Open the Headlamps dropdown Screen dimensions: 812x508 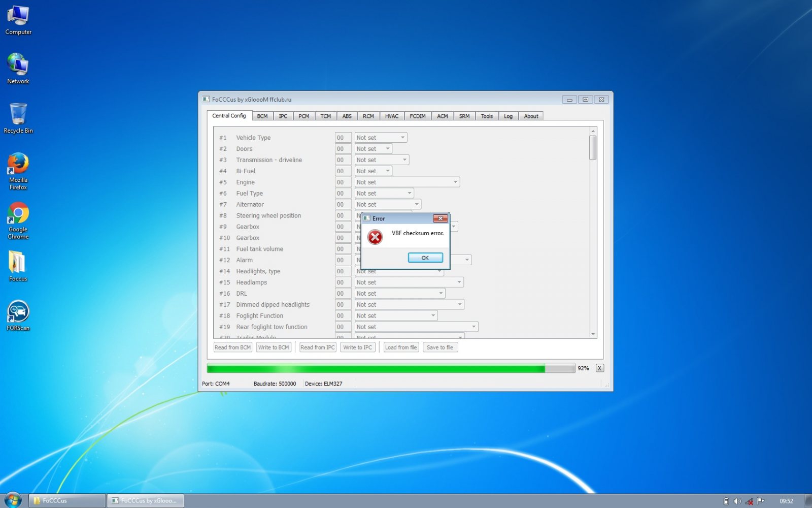(409, 282)
